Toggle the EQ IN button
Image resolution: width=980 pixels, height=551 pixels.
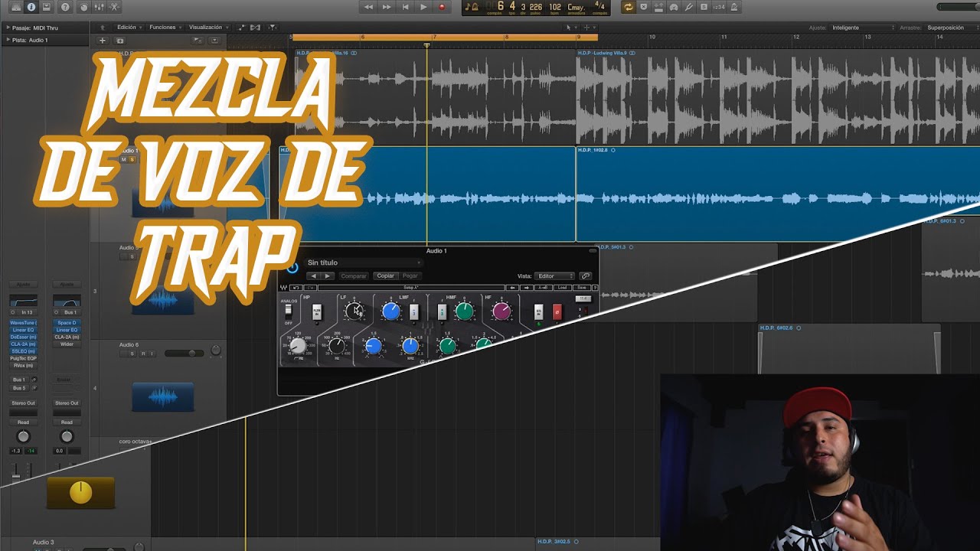coord(538,311)
